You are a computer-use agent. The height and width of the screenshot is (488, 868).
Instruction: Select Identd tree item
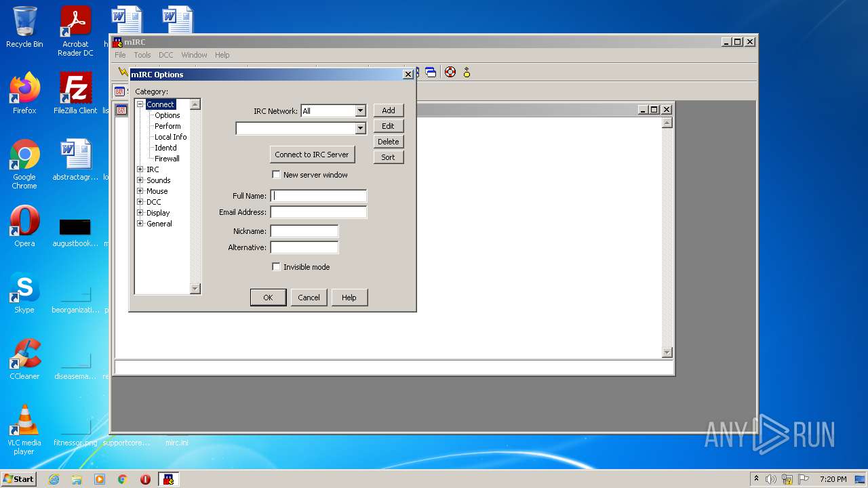pos(165,148)
